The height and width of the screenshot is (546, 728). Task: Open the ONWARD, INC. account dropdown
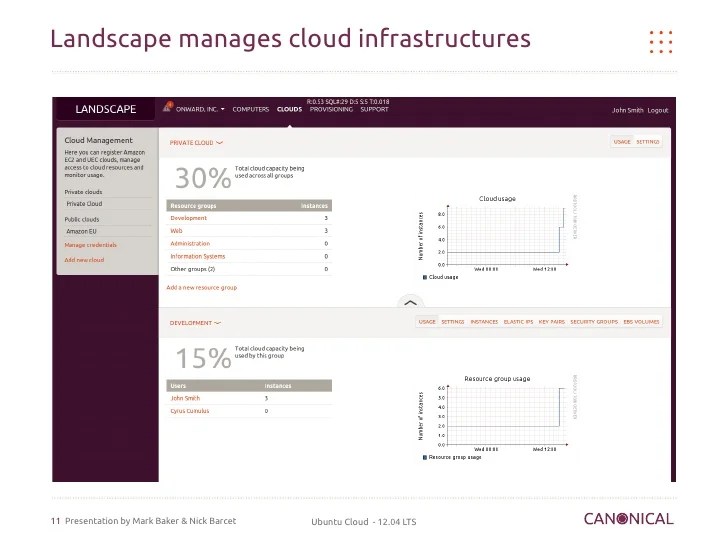coord(200,110)
